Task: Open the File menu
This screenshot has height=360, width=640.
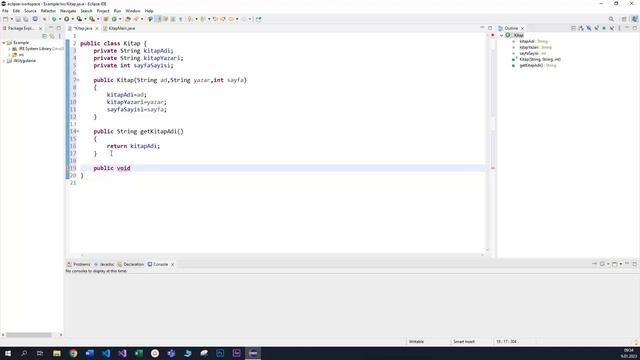Action: pyautogui.click(x=5, y=11)
